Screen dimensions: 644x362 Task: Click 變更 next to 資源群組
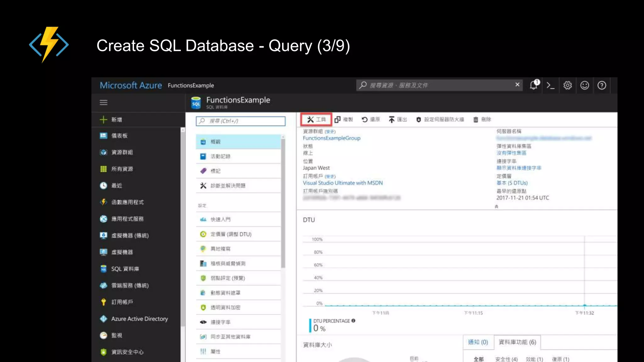330,132
